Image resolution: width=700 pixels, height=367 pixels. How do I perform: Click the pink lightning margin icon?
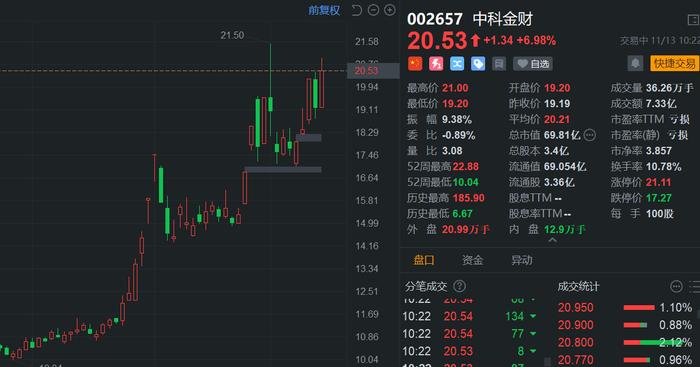coord(436,64)
